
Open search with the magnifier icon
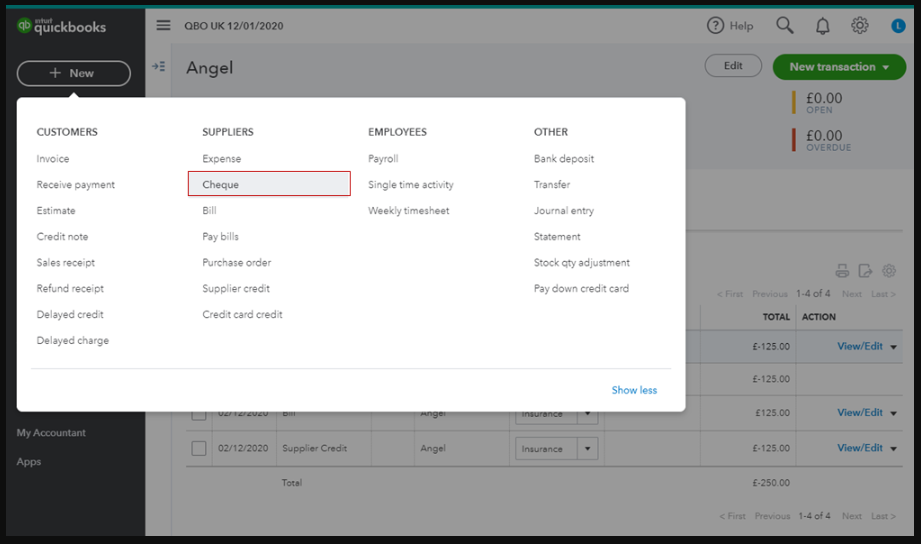(x=785, y=26)
